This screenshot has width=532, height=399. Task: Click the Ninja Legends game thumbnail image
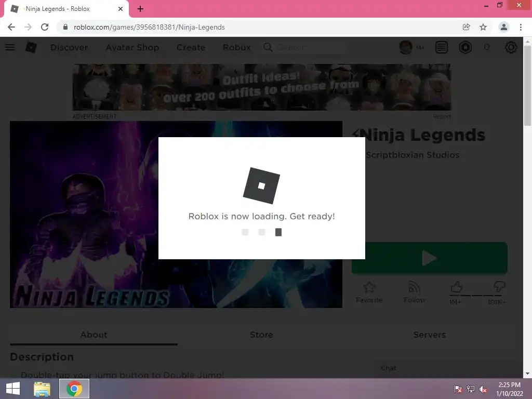point(176,215)
